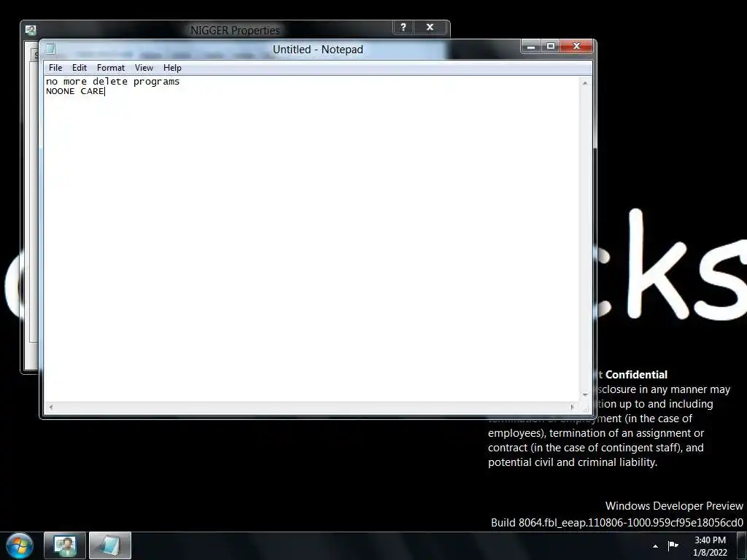Close the Untitled - Notepad window
747x560 pixels.
tap(576, 46)
